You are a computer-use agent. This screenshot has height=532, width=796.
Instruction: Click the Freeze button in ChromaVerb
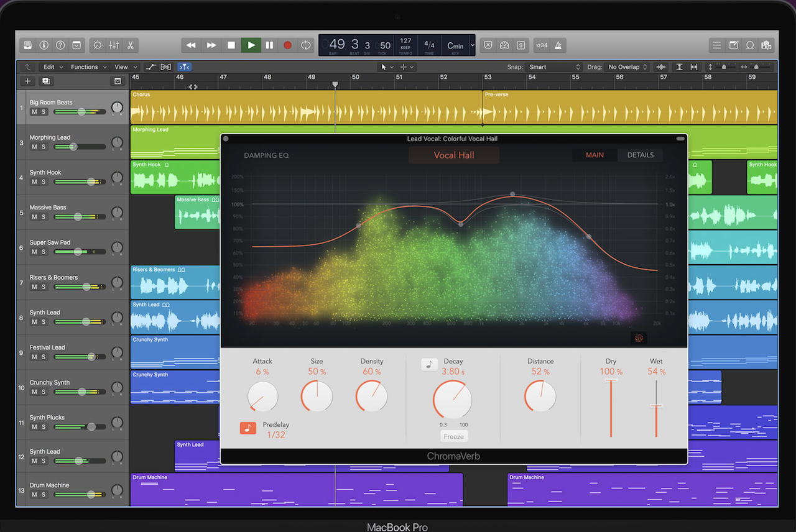tap(453, 436)
